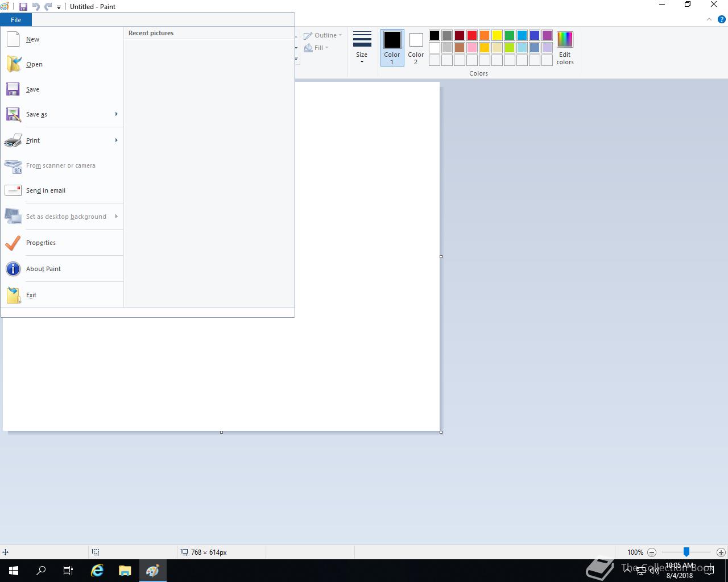Pick the pink color swatch
Screen dimensions: 728x582
(472, 48)
